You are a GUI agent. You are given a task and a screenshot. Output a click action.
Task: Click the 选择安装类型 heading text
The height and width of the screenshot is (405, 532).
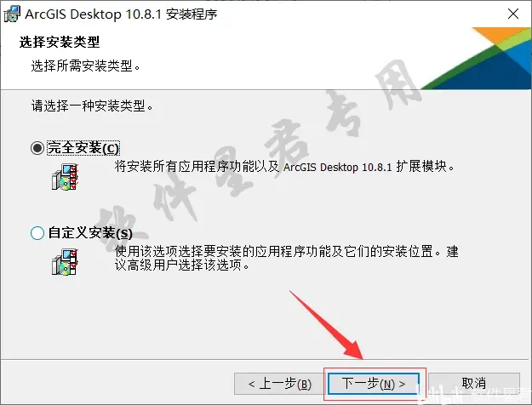pyautogui.click(x=60, y=42)
